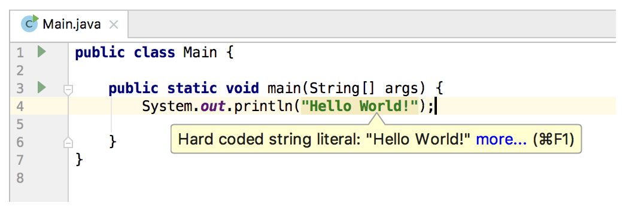The width and height of the screenshot is (644, 215).
Task: Click the Java class icon on Main.java tab
Action: coord(29,24)
